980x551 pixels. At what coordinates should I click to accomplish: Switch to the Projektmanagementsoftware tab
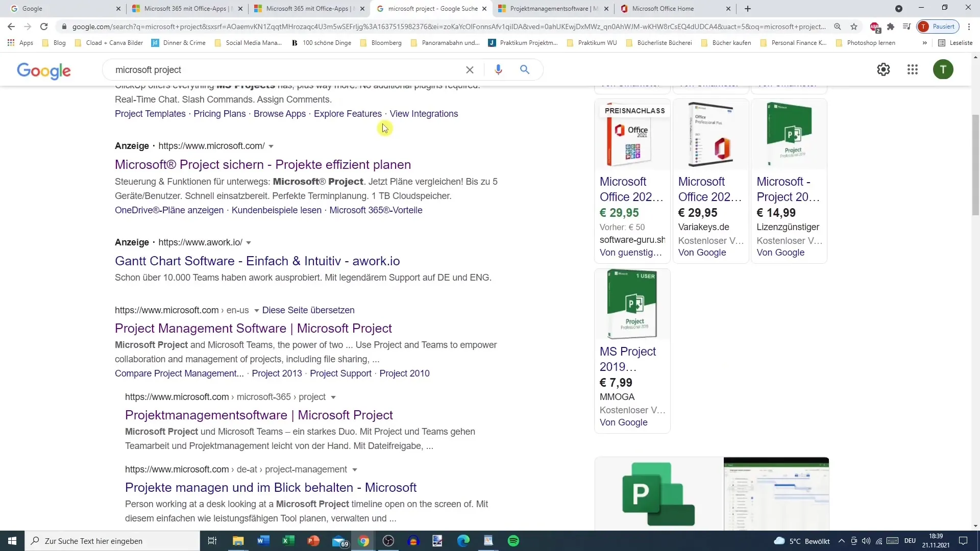tap(553, 9)
